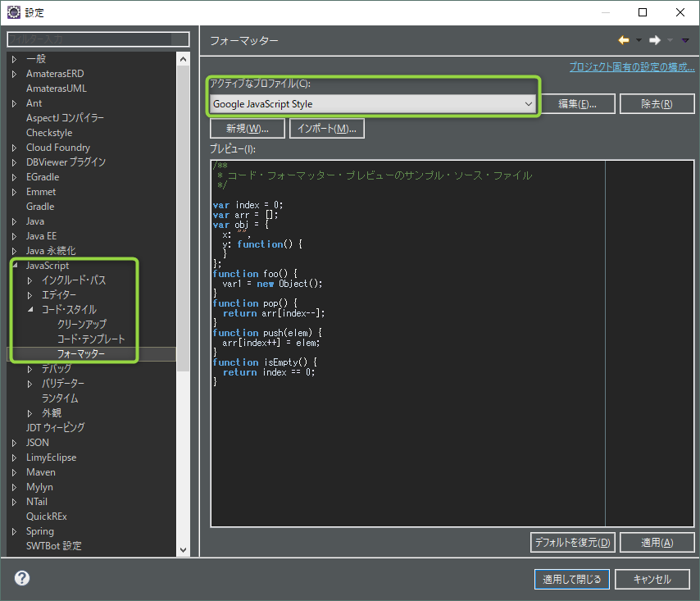Expand the Ant tree node

point(14,103)
